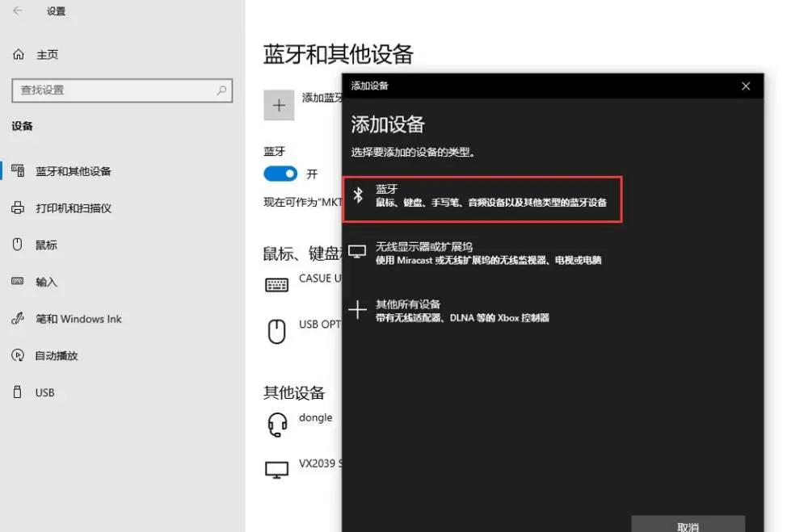The image size is (808, 532).
Task: Select 蓝牙和其他设备 in sidebar
Action: click(74, 171)
